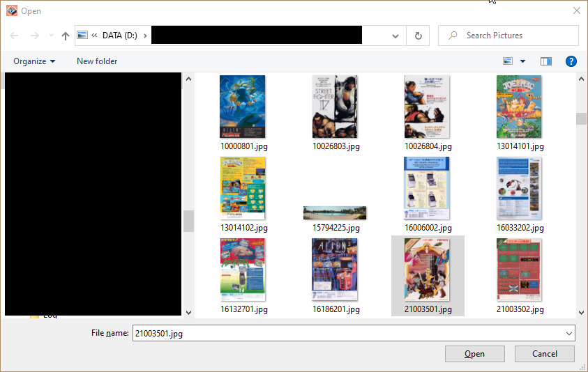This screenshot has width=588, height=372.
Task: Click the Cancel button
Action: click(545, 354)
